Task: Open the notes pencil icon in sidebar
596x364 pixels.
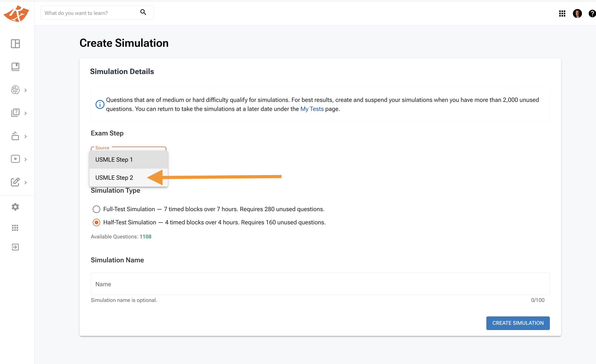Action: [15, 182]
